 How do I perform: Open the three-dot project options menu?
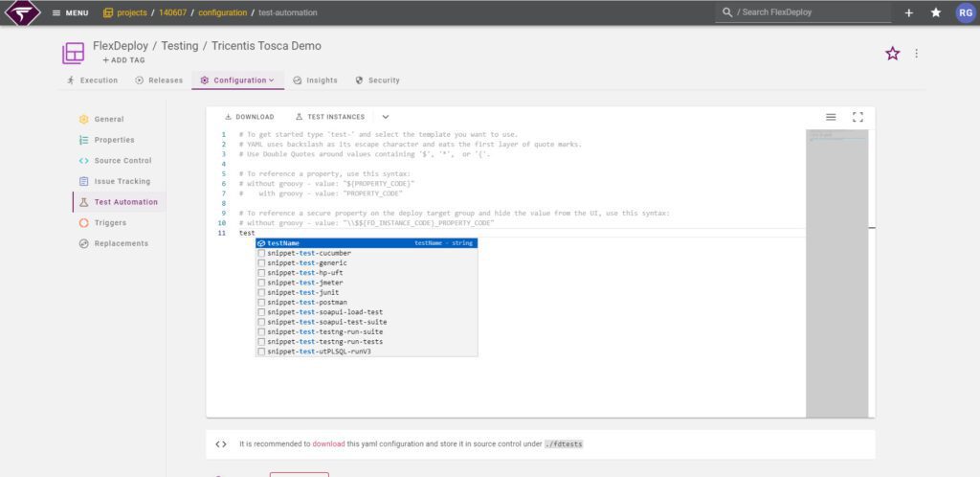[x=916, y=53]
